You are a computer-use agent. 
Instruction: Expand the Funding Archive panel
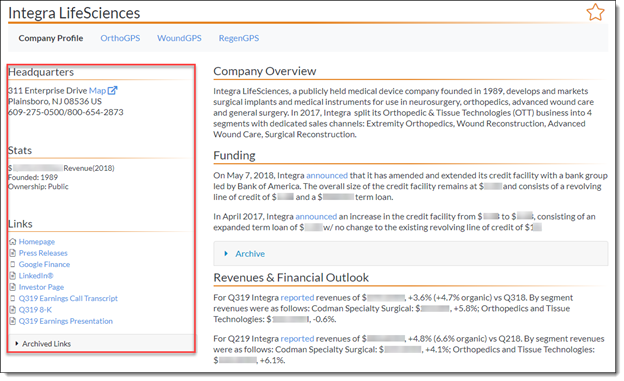coord(411,254)
